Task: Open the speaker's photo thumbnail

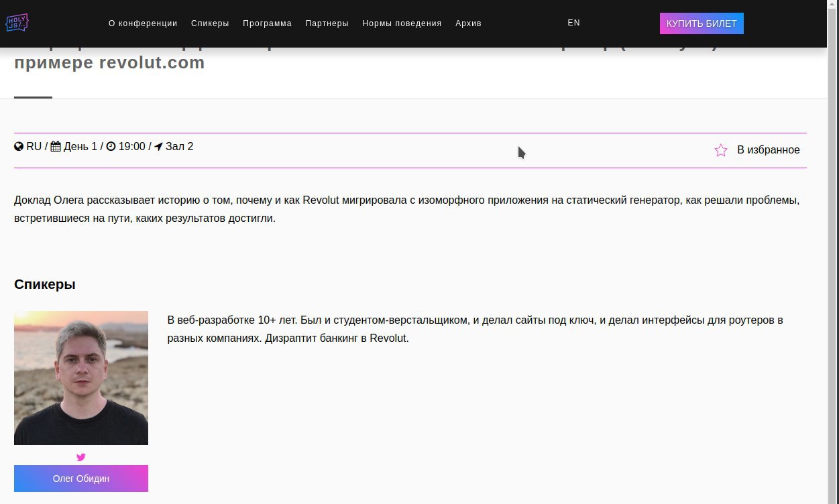Action: 81,378
